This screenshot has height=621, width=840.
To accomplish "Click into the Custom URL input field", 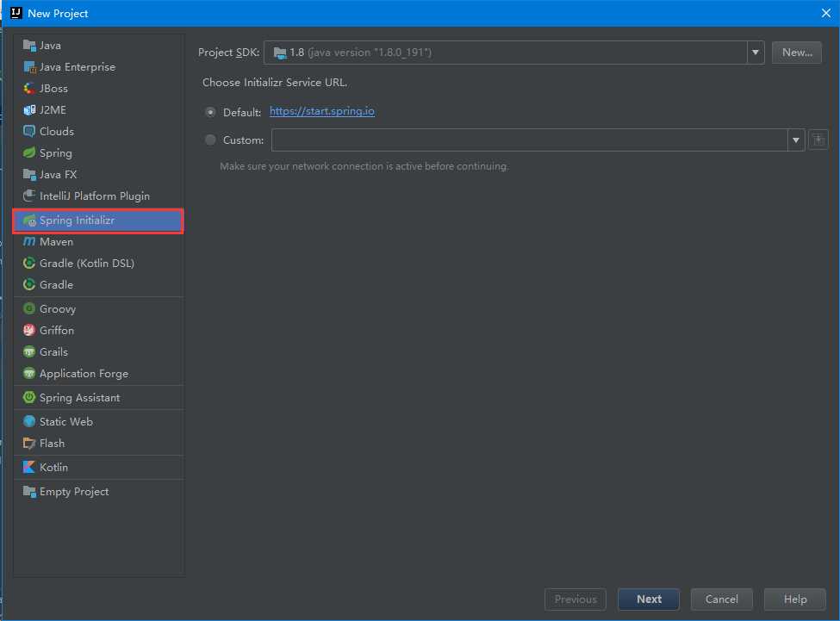I will [530, 140].
